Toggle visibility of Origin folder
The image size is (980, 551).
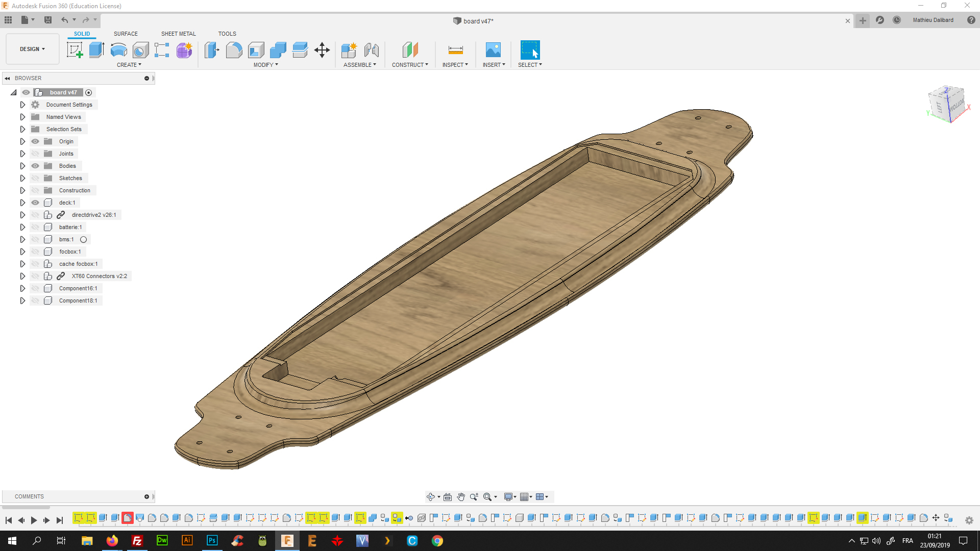click(x=35, y=141)
